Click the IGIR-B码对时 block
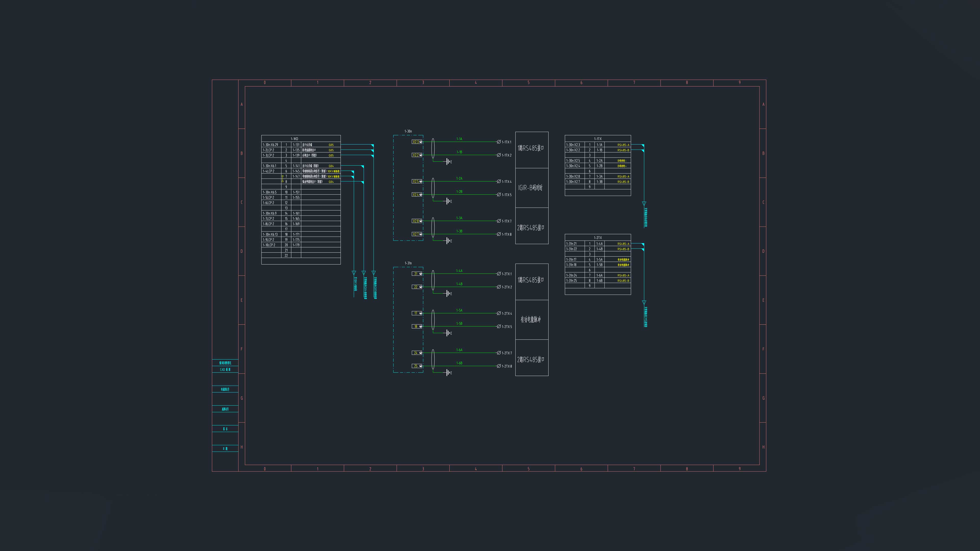The height and width of the screenshot is (551, 980). click(x=531, y=188)
